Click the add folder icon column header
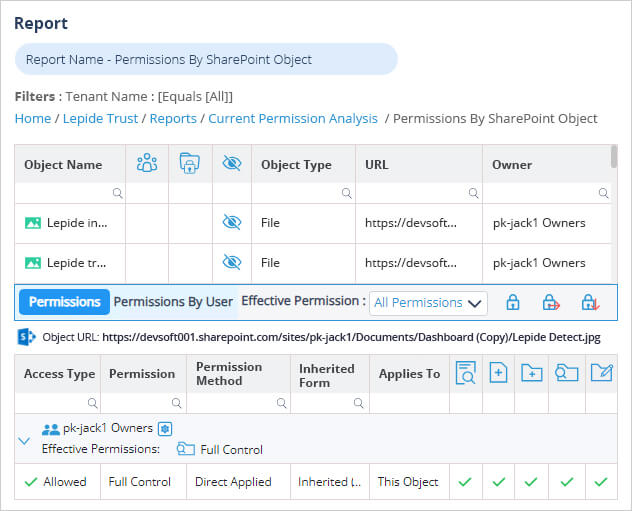 point(531,373)
